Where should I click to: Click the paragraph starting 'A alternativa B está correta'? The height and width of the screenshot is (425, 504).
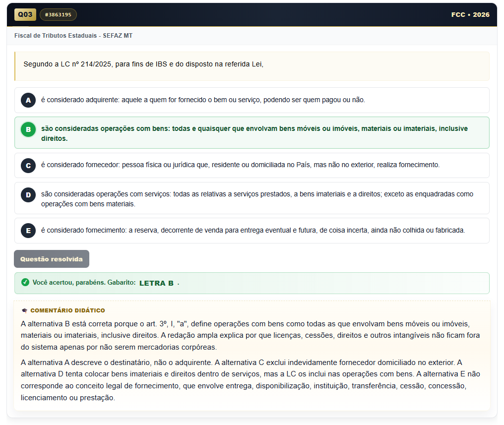point(251,335)
